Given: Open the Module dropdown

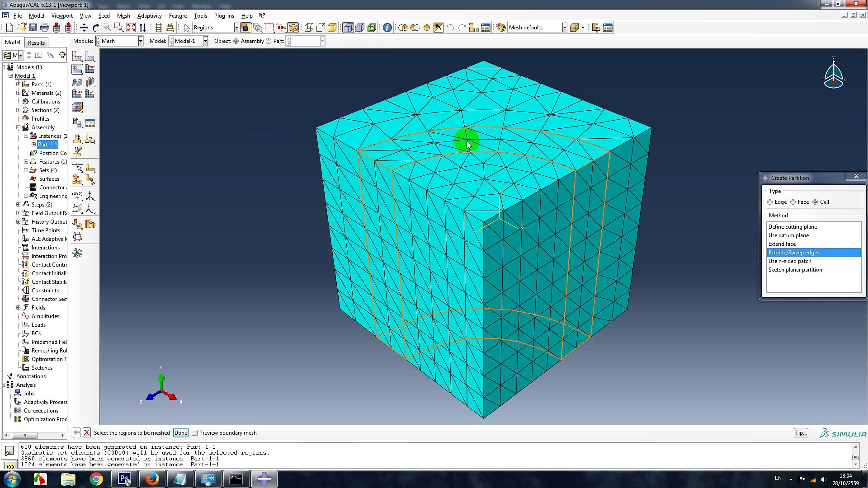Looking at the screenshot, I should pos(141,41).
